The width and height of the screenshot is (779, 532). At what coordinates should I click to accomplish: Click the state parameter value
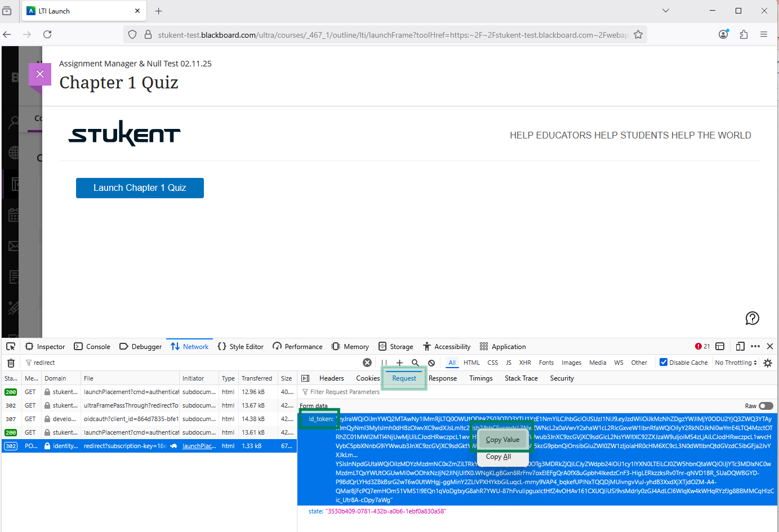pos(386,511)
